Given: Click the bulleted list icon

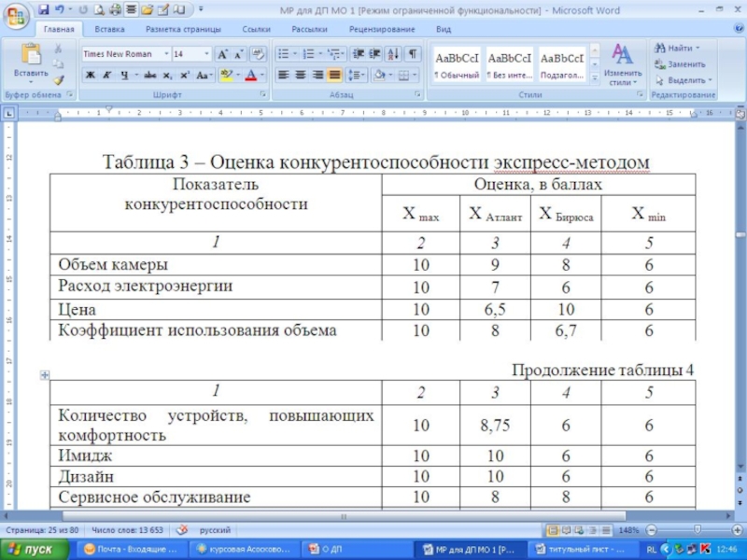Looking at the screenshot, I should [x=283, y=54].
